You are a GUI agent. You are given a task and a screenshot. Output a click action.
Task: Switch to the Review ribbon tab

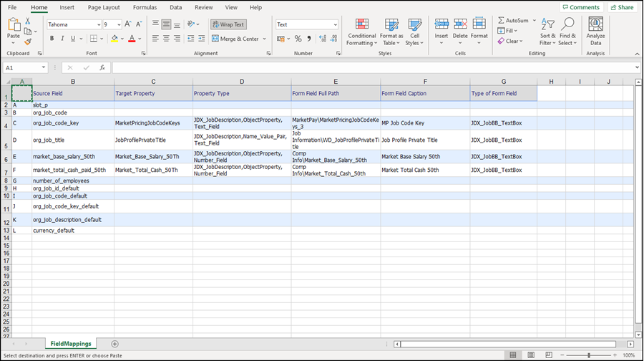(204, 7)
